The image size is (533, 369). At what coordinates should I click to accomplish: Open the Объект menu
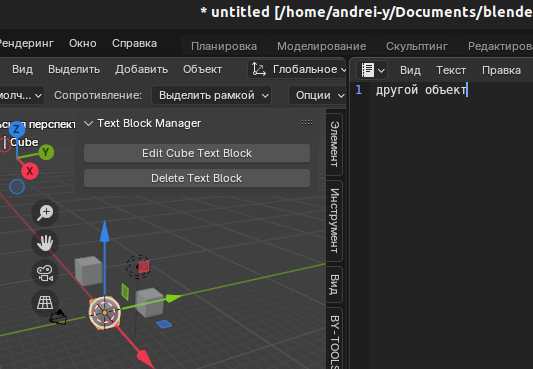tap(202, 70)
